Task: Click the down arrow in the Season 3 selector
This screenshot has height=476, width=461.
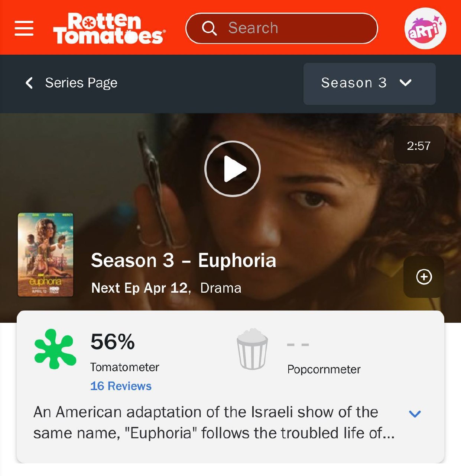Action: (405, 83)
